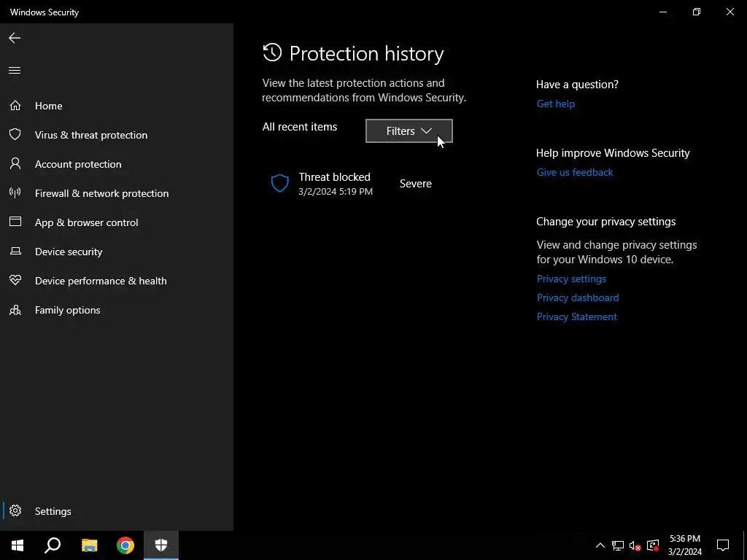
Task: Click the muted volume tray icon
Action: click(635, 545)
